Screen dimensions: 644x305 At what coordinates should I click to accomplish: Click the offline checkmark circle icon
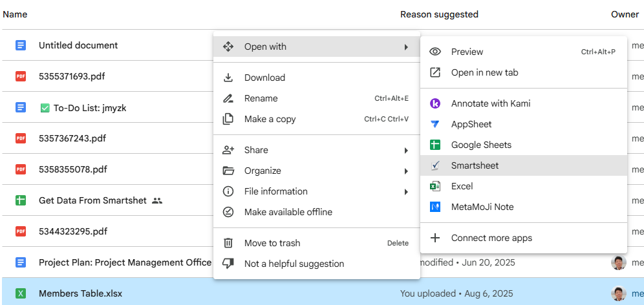228,212
